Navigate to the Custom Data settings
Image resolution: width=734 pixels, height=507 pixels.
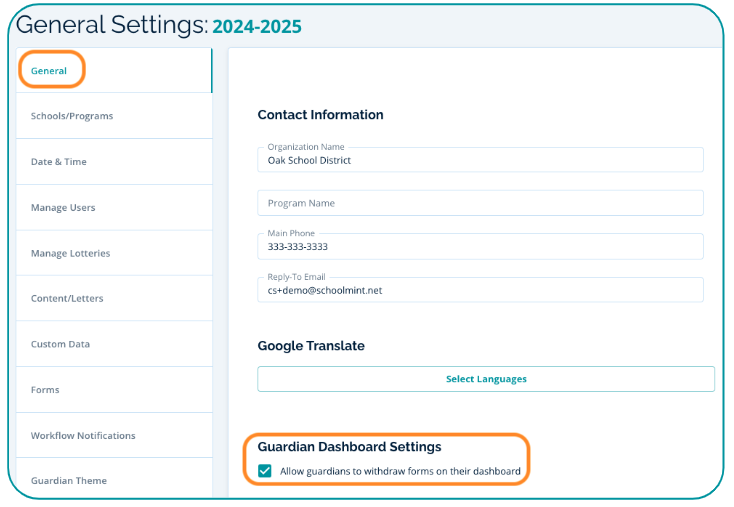[x=60, y=344]
